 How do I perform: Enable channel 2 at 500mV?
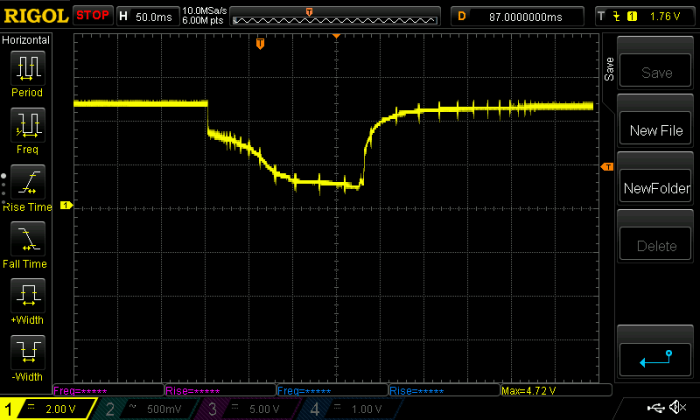tap(149, 408)
